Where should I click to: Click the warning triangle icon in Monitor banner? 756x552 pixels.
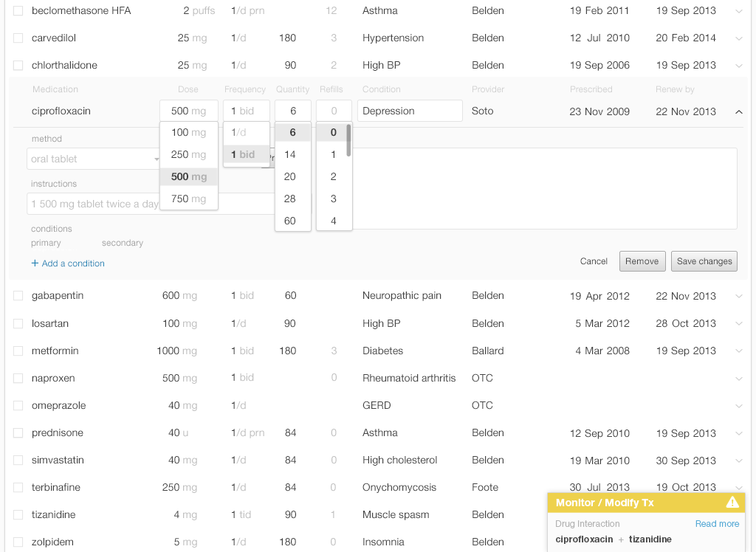732,503
